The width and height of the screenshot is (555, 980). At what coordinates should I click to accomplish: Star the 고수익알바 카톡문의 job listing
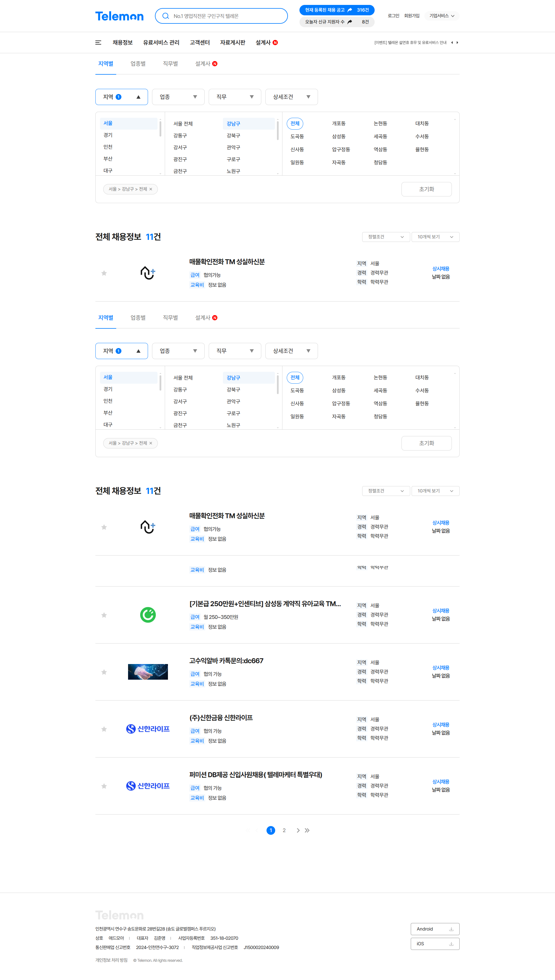[x=104, y=672]
